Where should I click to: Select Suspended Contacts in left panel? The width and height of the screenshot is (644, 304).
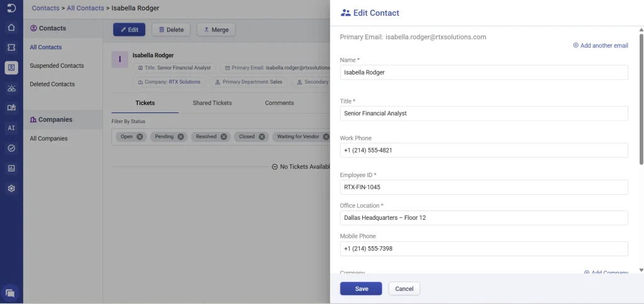click(x=57, y=66)
